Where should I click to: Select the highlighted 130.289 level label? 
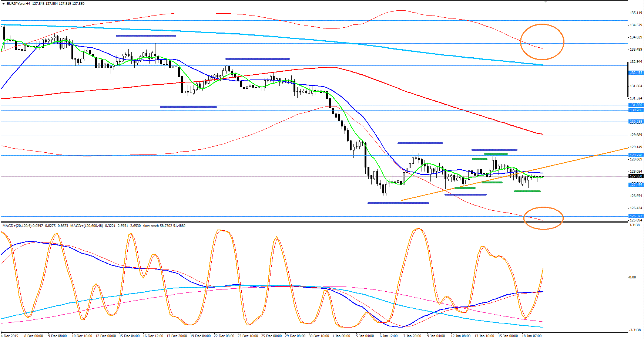click(636, 122)
